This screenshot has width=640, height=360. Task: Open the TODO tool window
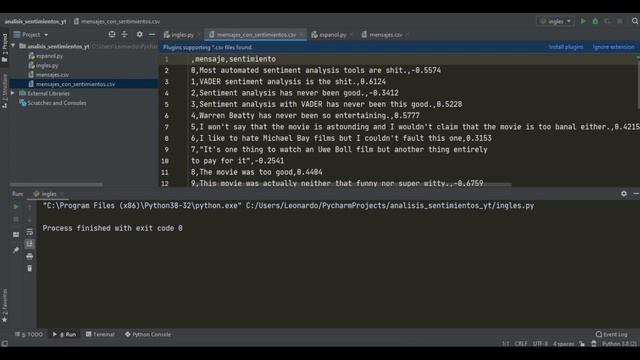[29, 334]
